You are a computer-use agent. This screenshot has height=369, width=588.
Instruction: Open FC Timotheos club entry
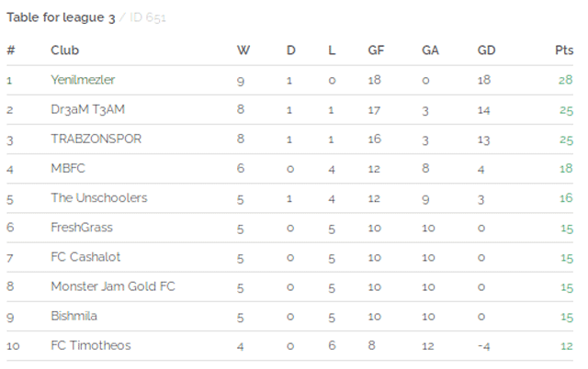click(x=91, y=345)
